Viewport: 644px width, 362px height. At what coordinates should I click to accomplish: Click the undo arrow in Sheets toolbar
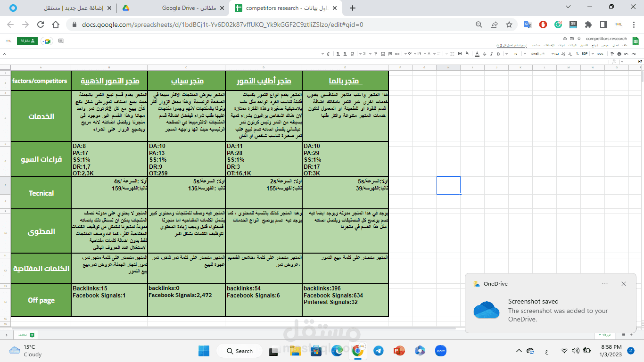[x=633, y=53]
